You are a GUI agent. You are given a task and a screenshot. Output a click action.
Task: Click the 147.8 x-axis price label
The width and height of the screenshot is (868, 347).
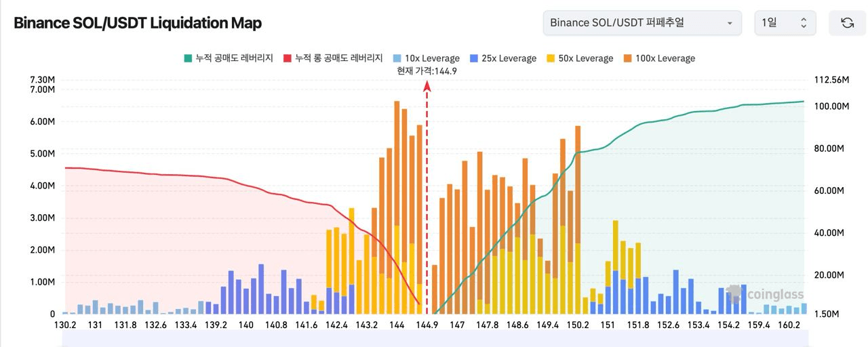[x=487, y=325]
